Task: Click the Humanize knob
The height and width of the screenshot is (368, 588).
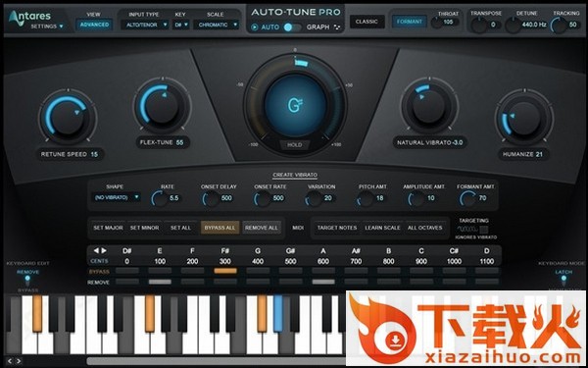Action: point(524,118)
